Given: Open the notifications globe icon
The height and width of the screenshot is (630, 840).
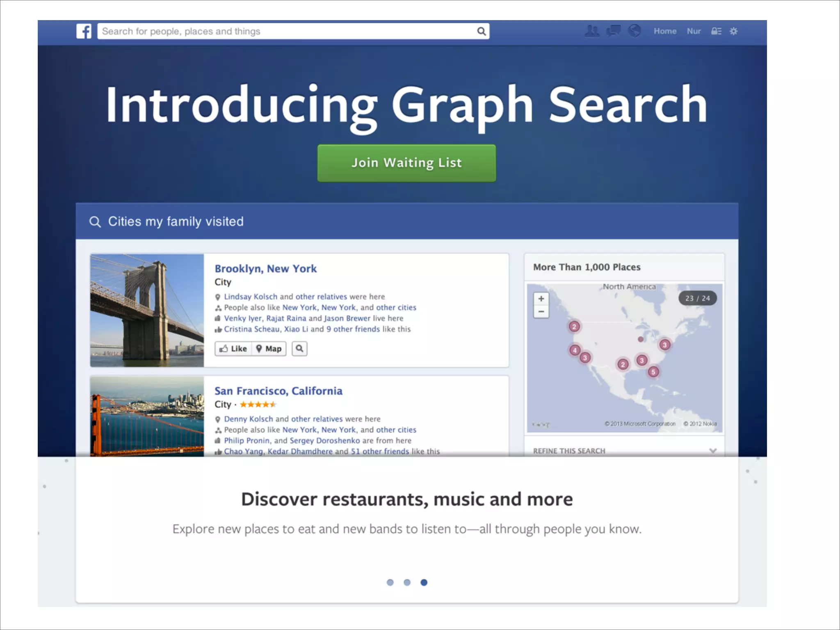Looking at the screenshot, I should [x=635, y=31].
